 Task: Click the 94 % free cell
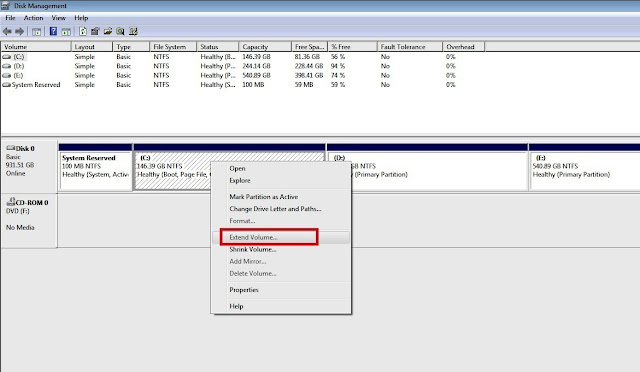click(x=338, y=66)
